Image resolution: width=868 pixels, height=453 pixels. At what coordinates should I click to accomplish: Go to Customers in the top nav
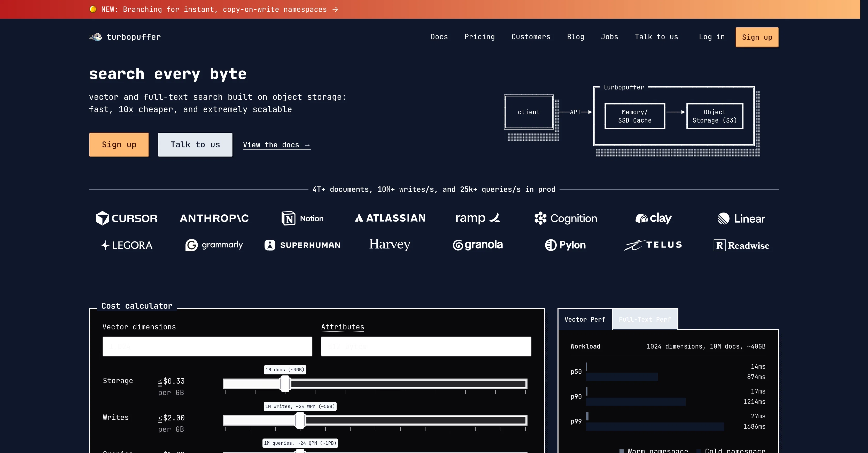click(531, 37)
